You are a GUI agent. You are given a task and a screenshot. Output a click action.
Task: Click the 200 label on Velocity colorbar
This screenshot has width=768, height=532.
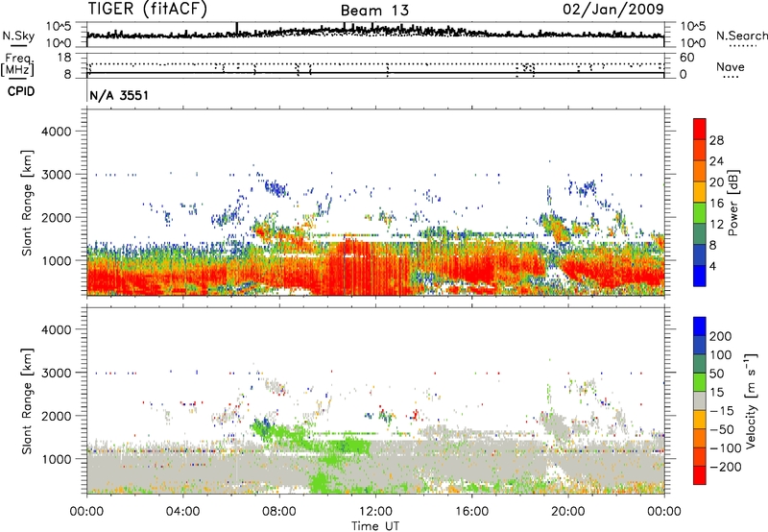pyautogui.click(x=721, y=336)
